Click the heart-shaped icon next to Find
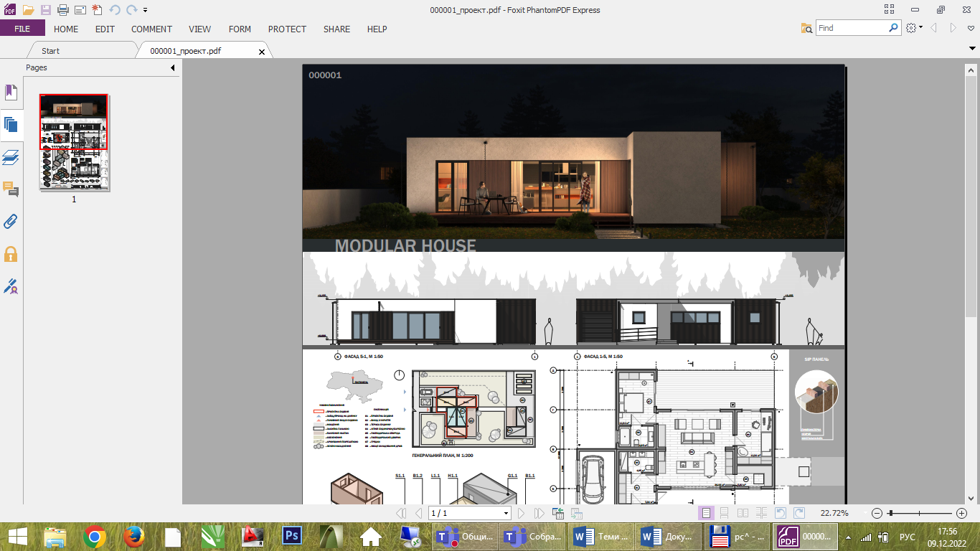This screenshot has height=551, width=980. click(971, 28)
